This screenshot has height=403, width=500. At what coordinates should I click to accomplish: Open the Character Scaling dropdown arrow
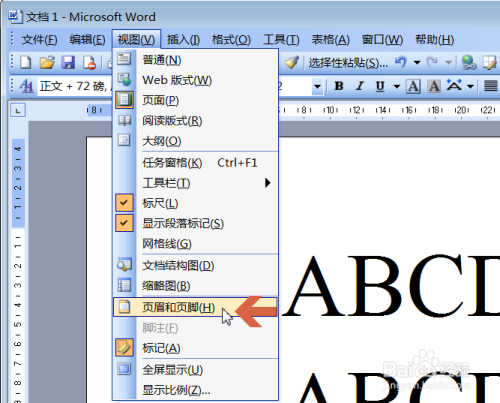(470, 86)
